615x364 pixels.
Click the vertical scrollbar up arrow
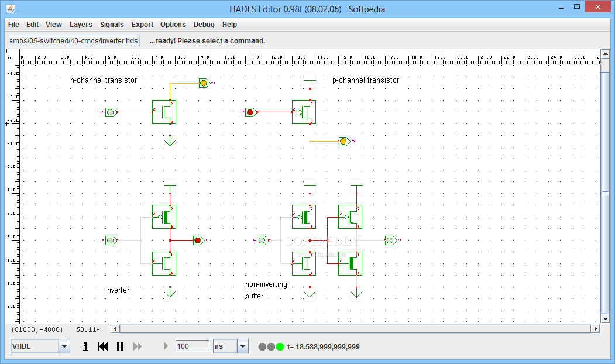tap(605, 54)
